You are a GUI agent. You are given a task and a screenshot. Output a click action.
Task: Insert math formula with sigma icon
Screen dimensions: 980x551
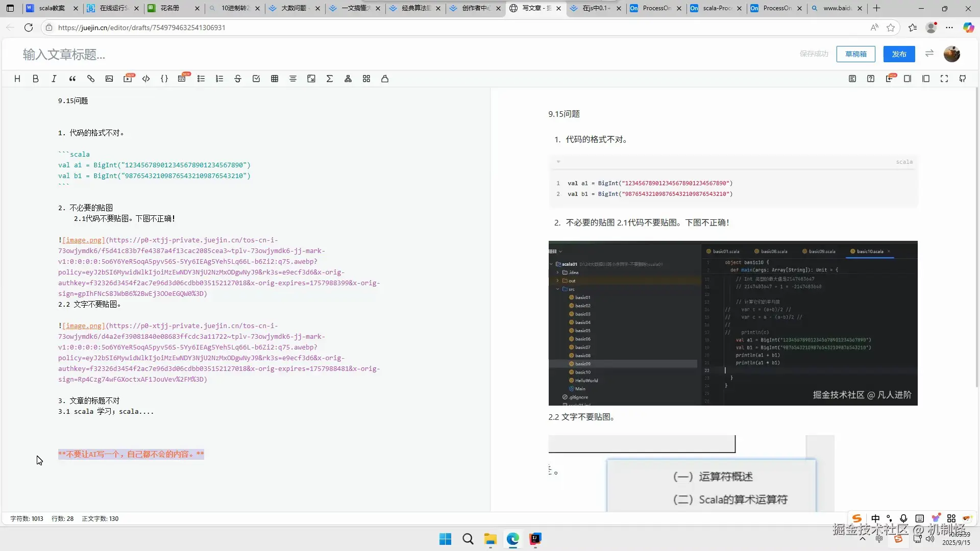pos(330,79)
